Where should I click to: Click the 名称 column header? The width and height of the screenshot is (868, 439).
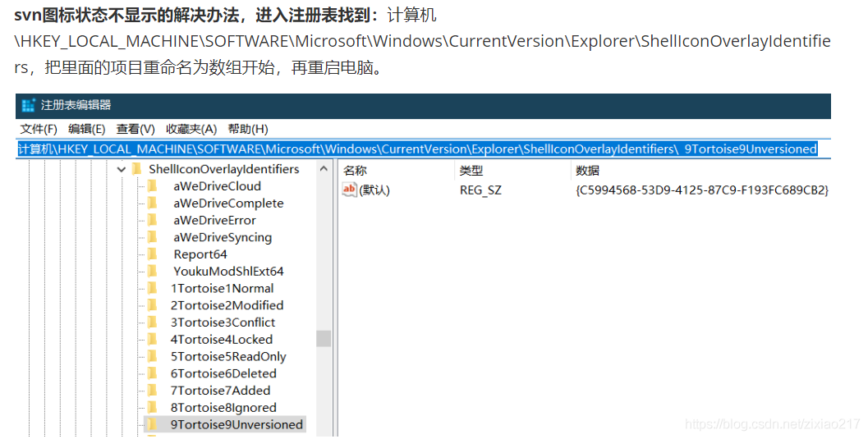coord(356,171)
